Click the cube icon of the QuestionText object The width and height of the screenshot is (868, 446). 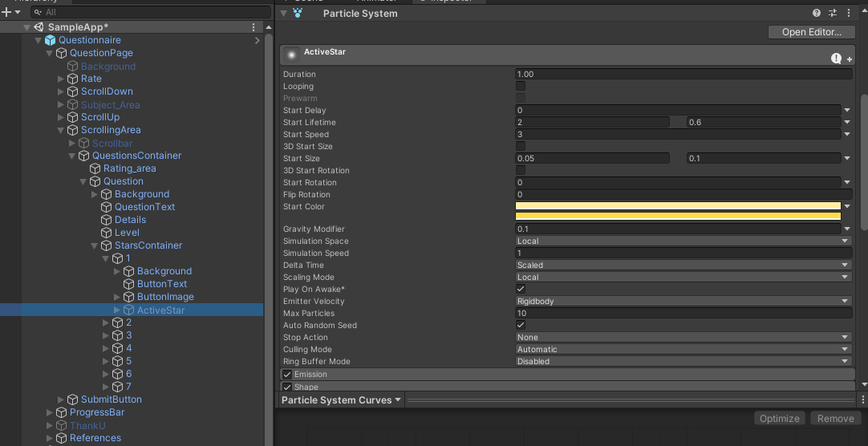point(106,207)
